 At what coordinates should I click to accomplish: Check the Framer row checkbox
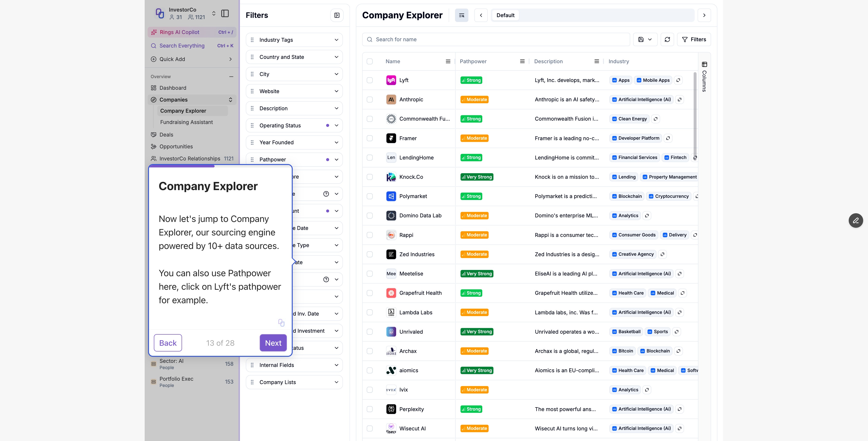(x=370, y=138)
